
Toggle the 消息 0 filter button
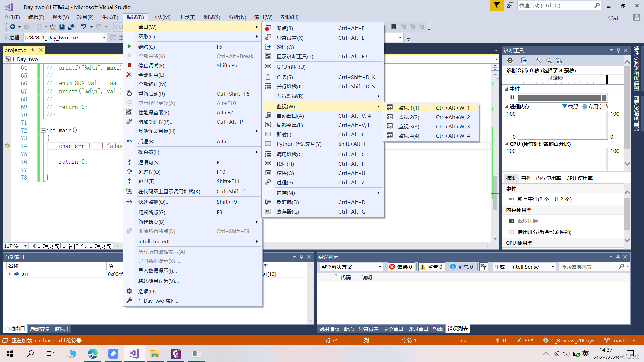(462, 267)
